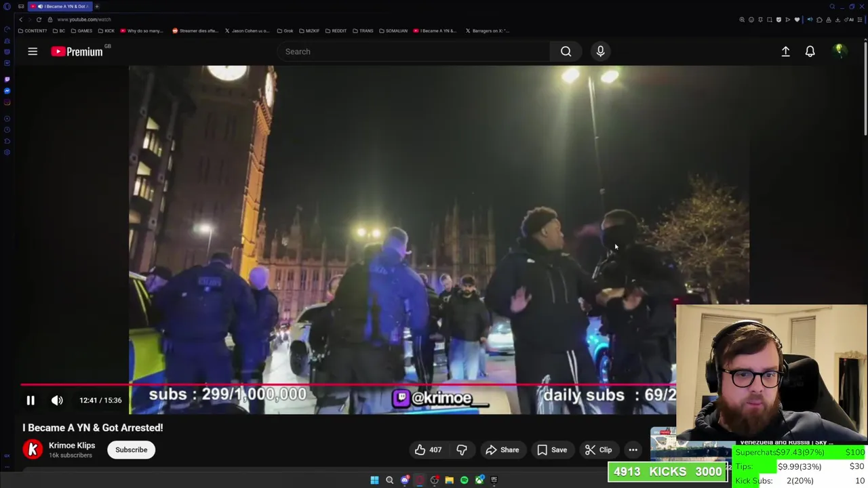Viewport: 868px width, 488px height.
Task: Open YouTube notifications bell
Action: pyautogui.click(x=810, y=52)
